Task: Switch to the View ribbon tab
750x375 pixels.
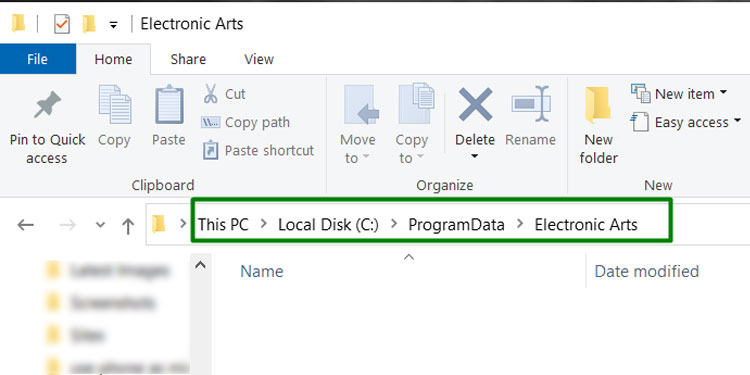Action: click(x=259, y=59)
